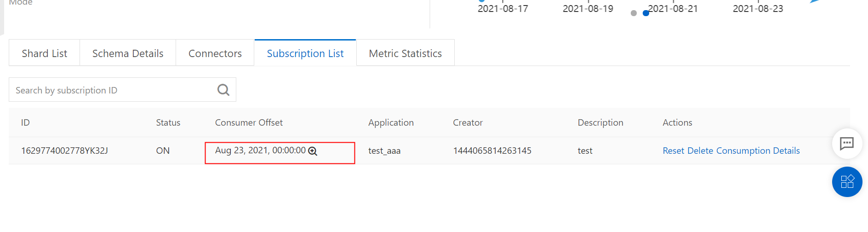View the Metric Statistics tab

[x=405, y=53]
